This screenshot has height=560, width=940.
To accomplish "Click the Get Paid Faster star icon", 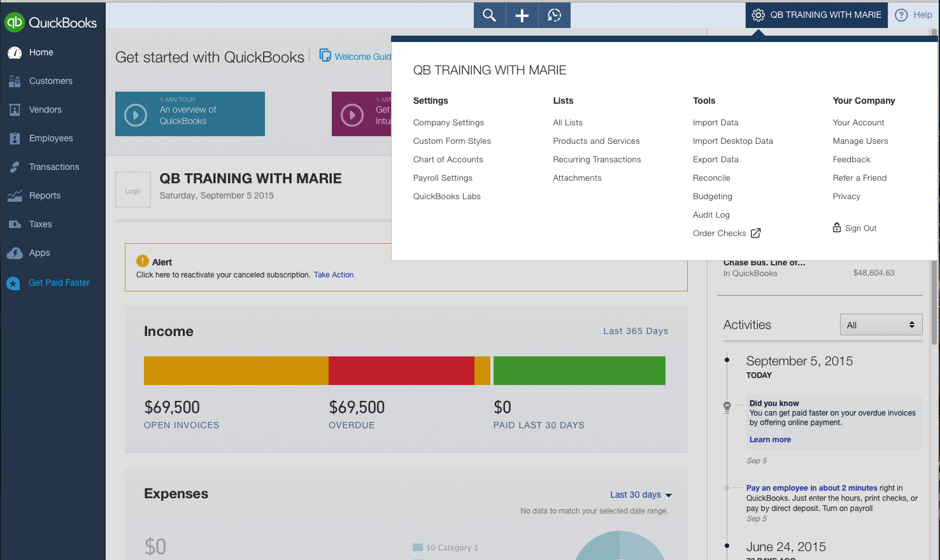I will pos(13,283).
